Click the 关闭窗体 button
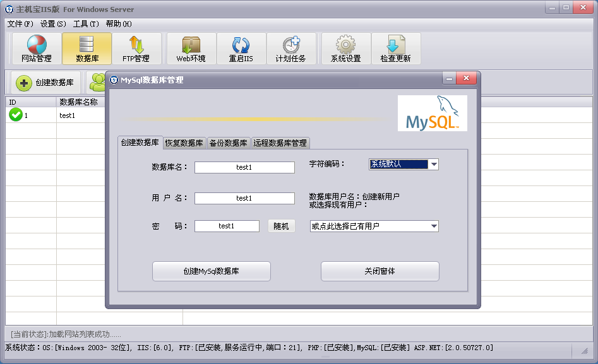 (380, 271)
